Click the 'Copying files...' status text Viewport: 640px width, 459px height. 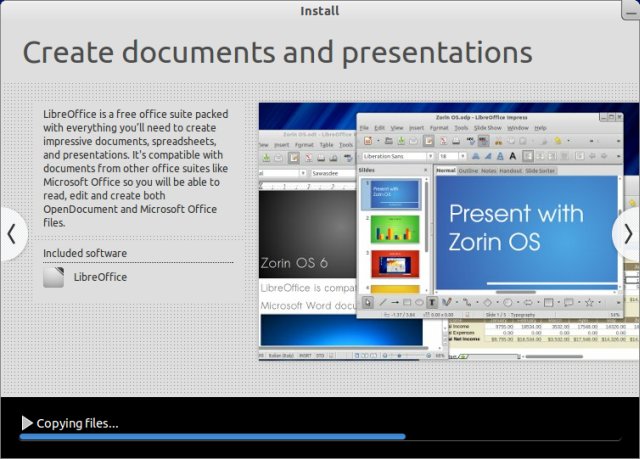[78, 424]
